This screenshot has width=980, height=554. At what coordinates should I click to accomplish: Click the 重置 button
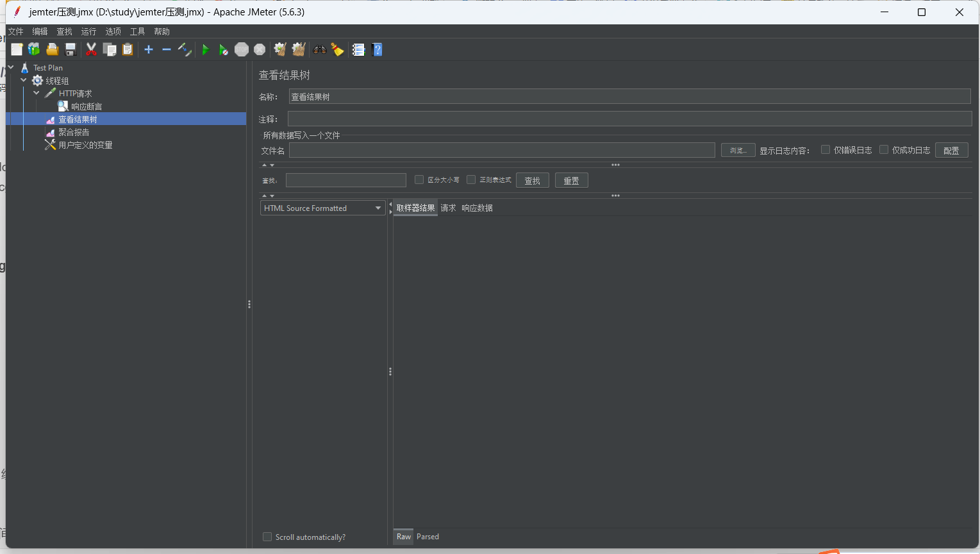point(571,181)
